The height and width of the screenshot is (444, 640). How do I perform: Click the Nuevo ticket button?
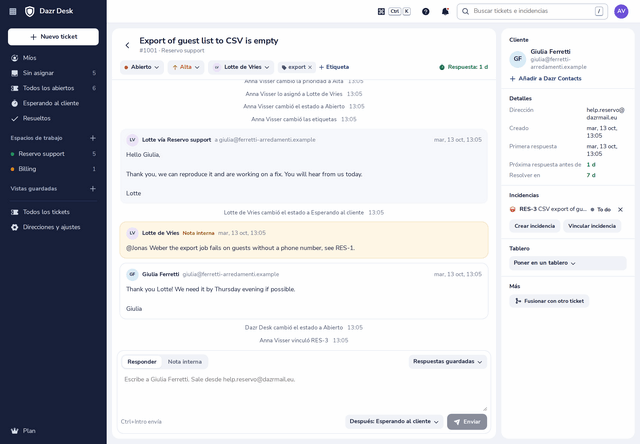(x=53, y=37)
